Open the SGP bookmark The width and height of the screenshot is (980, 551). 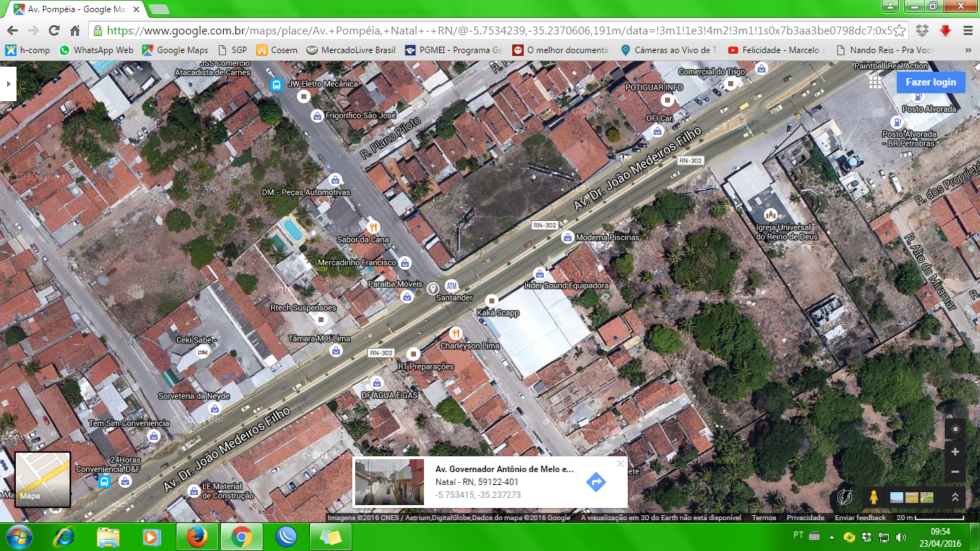pos(232,50)
